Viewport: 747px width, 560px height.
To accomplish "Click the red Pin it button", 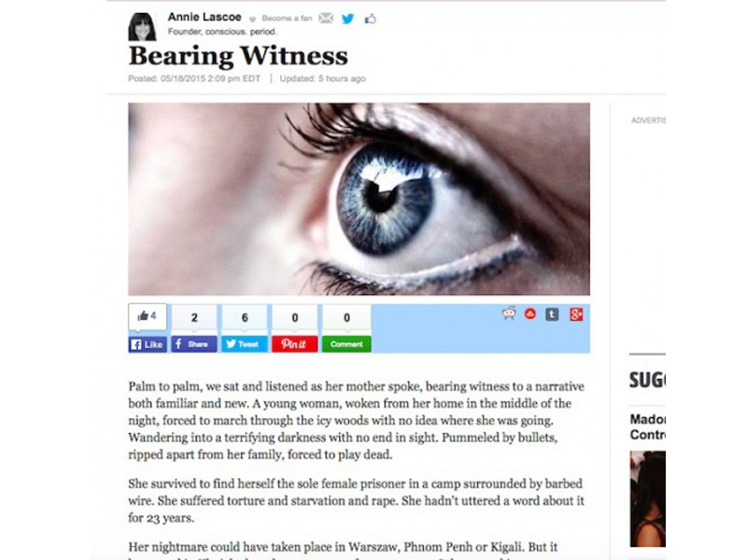I will point(294,343).
